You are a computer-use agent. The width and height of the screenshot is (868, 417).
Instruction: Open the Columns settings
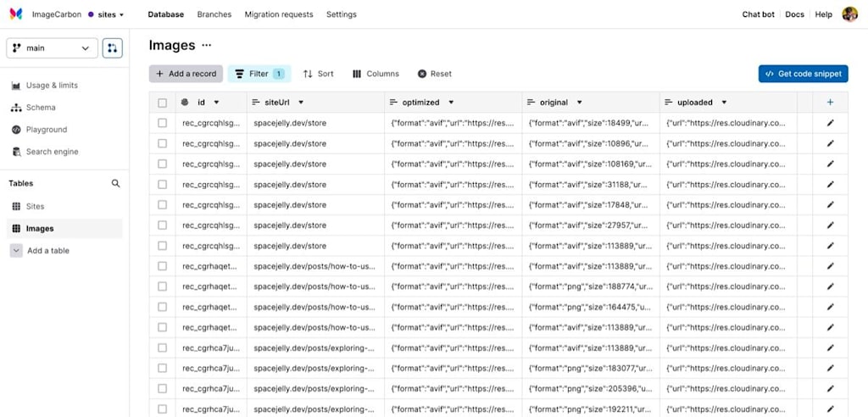point(376,74)
